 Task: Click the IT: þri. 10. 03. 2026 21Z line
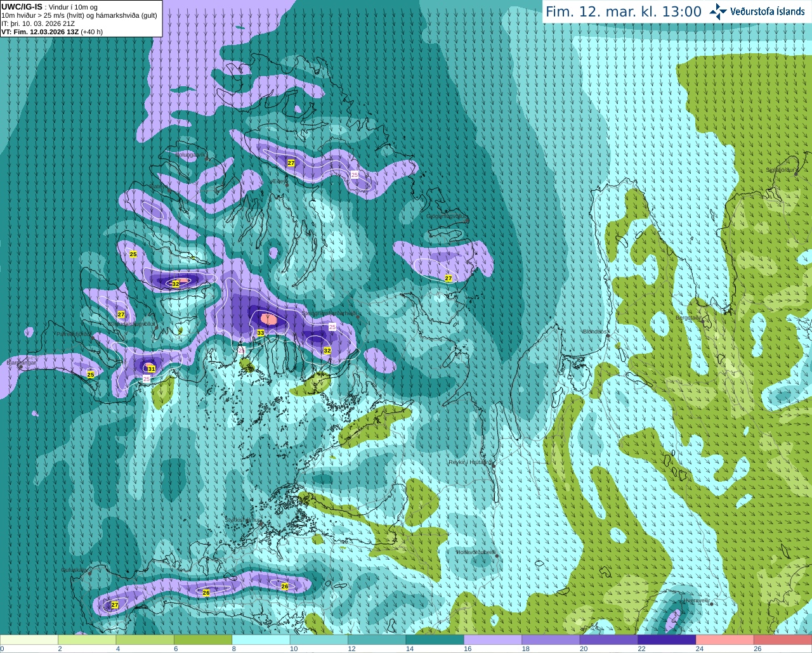pos(38,23)
